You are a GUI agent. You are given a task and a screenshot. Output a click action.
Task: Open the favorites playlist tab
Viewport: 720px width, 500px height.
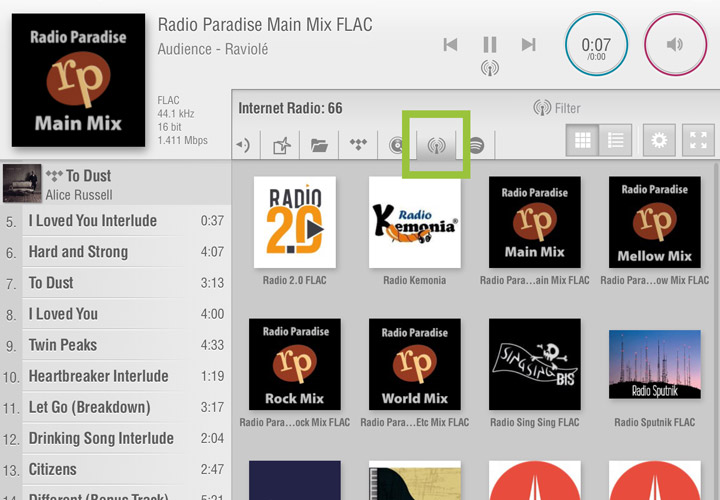tap(282, 145)
